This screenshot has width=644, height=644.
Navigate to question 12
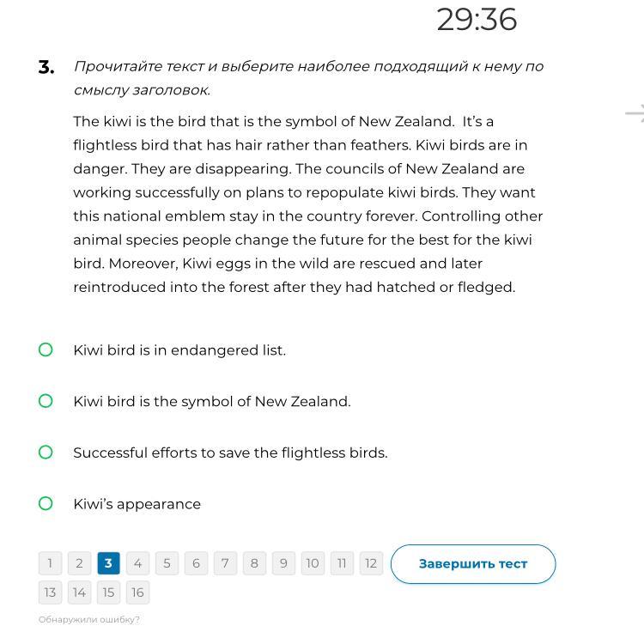[371, 563]
